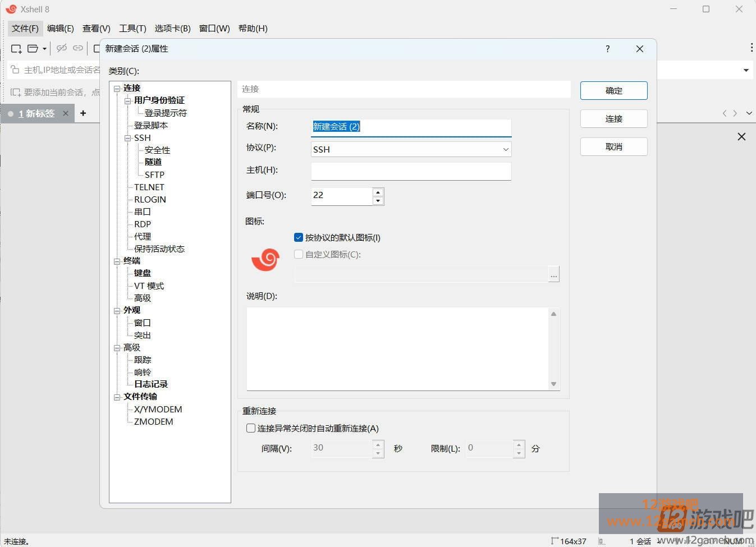Click the red Xshell protocol icon preview
This screenshot has width=756, height=547.
265,260
